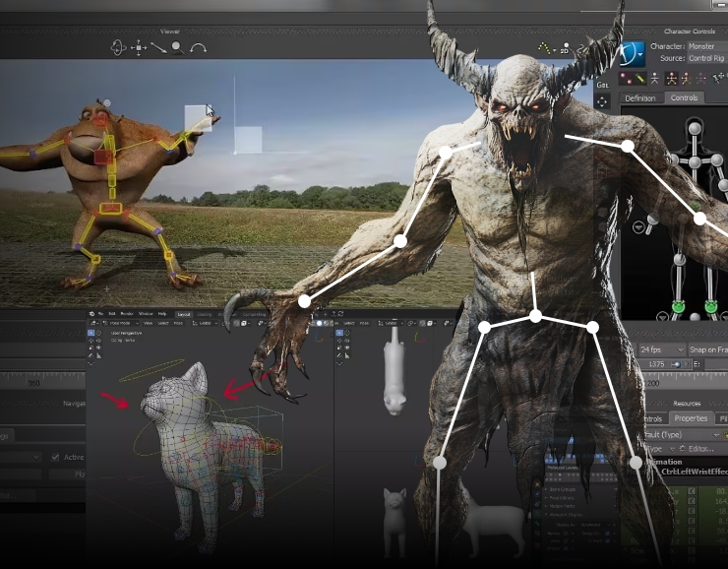Click the blue slider knob next to 1375
Screen dimensions: 728x569
[678, 364]
